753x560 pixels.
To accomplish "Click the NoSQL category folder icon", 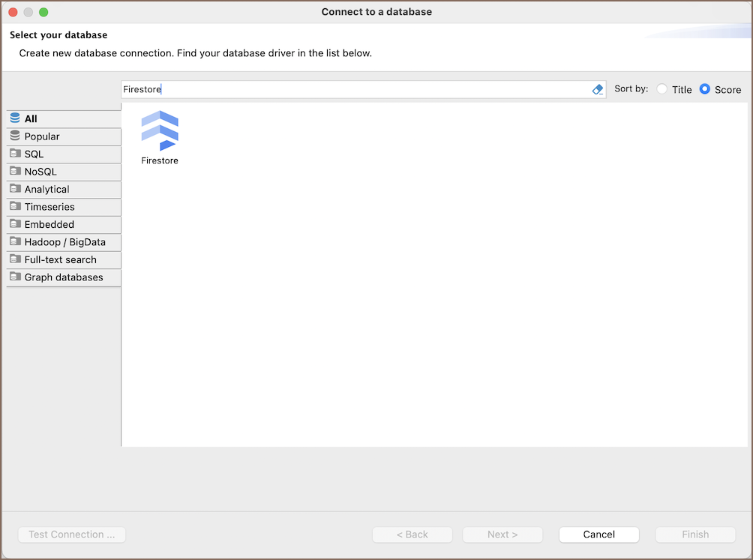I will click(x=15, y=172).
